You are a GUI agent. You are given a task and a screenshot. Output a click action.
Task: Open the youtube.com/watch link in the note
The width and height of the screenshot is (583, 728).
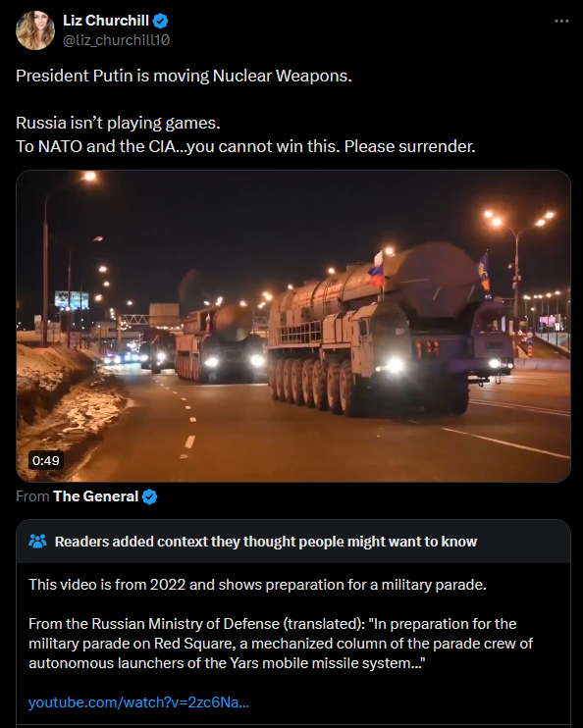click(138, 702)
